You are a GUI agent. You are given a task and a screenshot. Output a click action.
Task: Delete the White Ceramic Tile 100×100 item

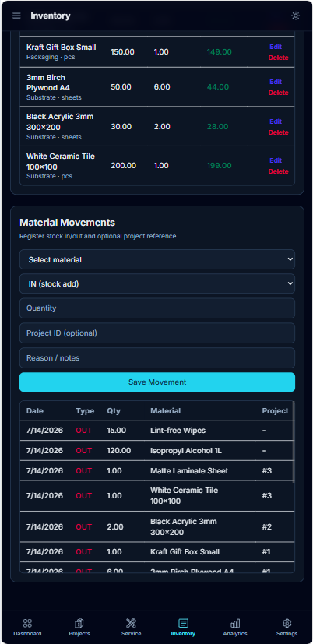coord(279,171)
